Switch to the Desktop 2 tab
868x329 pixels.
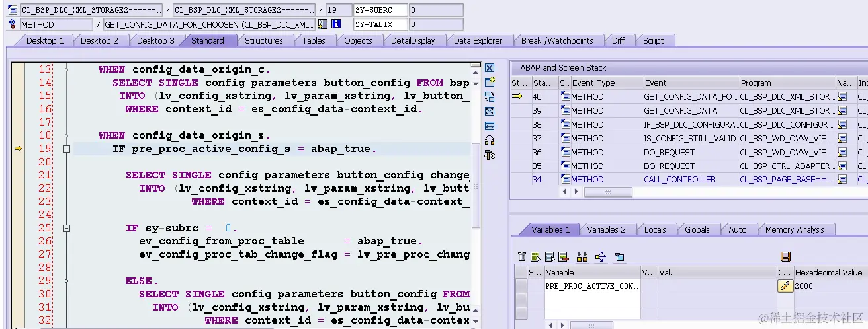point(99,40)
